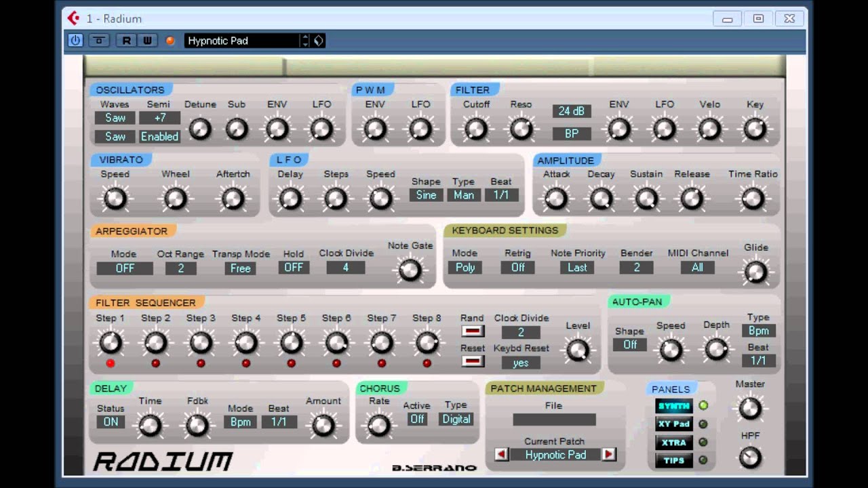Click the Semi +7 value

click(160, 118)
